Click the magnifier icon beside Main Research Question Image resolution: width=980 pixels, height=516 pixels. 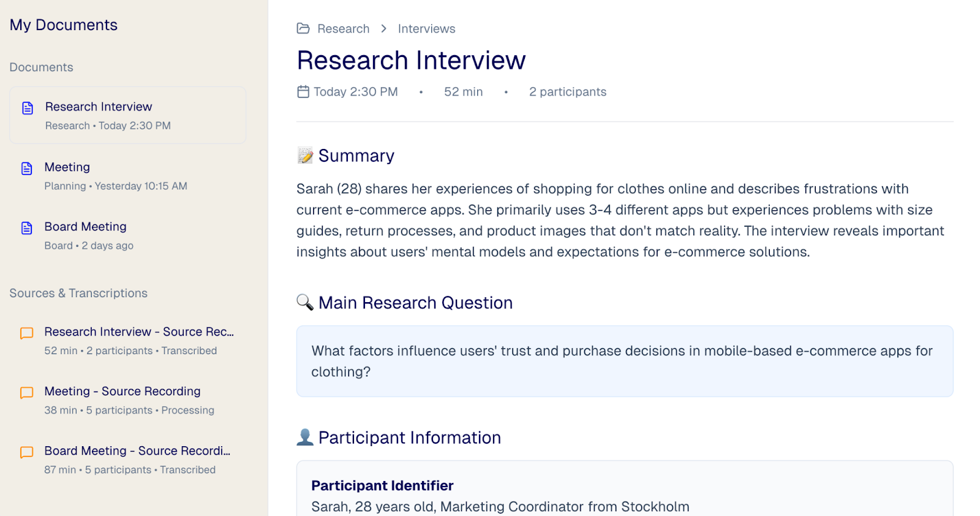305,302
